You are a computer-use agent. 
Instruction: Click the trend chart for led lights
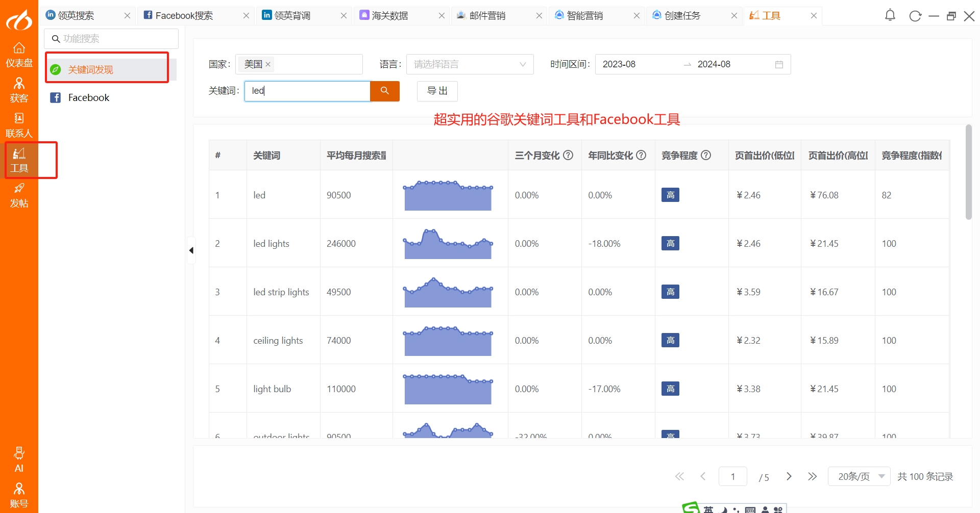[448, 244]
